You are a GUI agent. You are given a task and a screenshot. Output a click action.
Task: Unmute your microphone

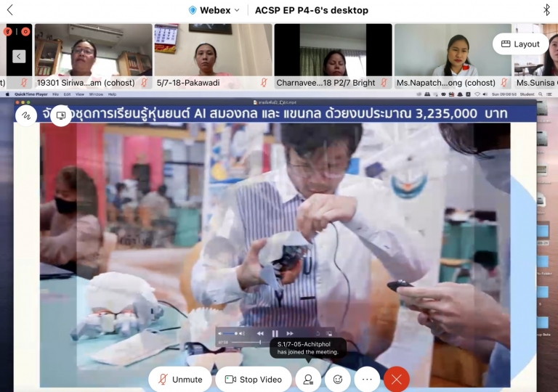point(180,380)
